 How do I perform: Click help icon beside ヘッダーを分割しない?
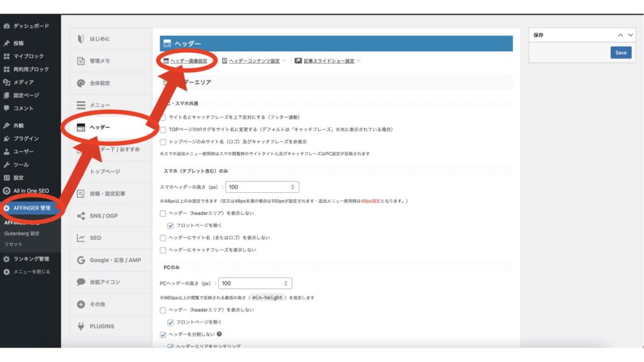tap(219, 334)
